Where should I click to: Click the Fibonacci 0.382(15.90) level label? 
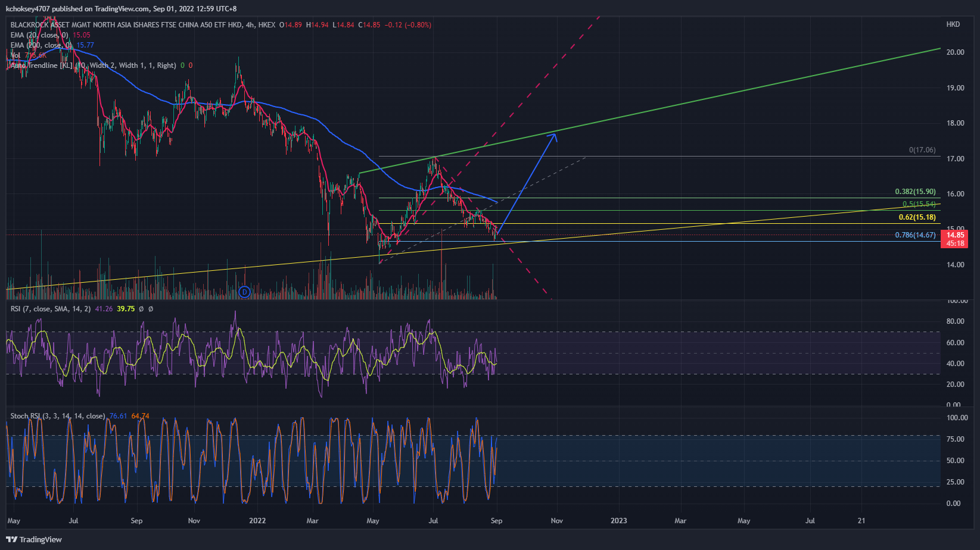[x=915, y=192]
